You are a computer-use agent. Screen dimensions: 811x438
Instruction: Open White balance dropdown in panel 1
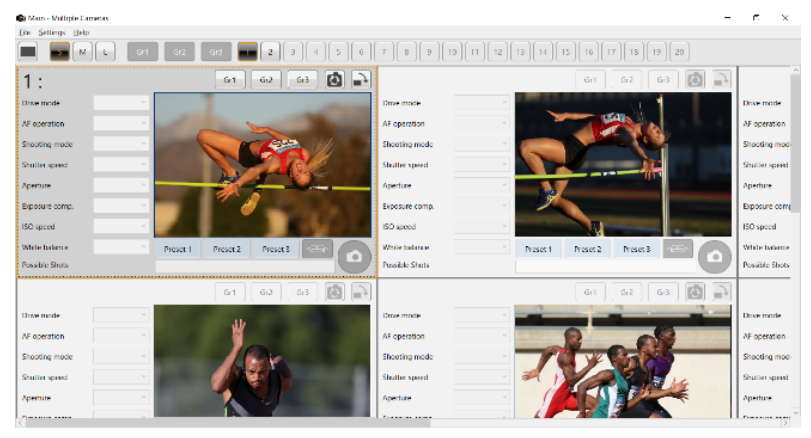(121, 247)
